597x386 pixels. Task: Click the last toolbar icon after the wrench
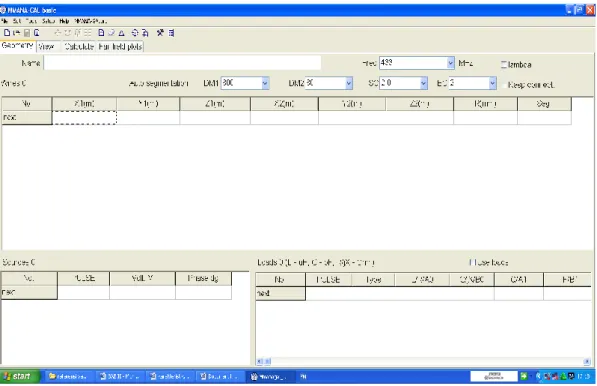[171, 33]
